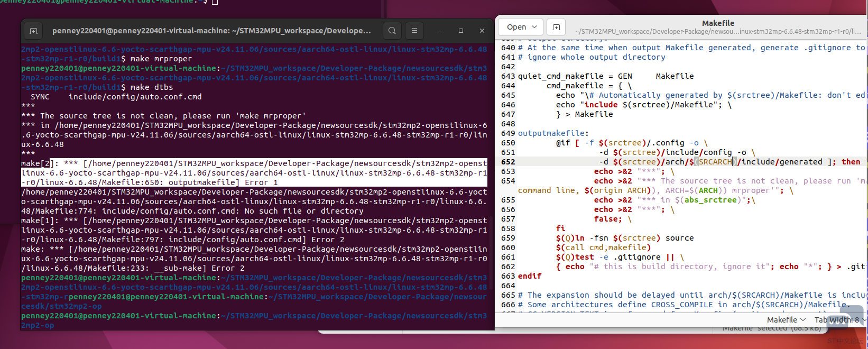Click '__sub-make] Error 2' terminal text
Screen dimensions: 868x349
199,268
